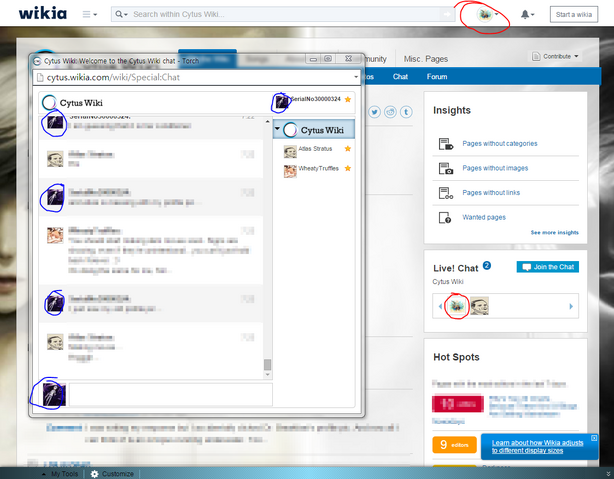Open Learn about how Wikia adjusts link

[x=537, y=446]
